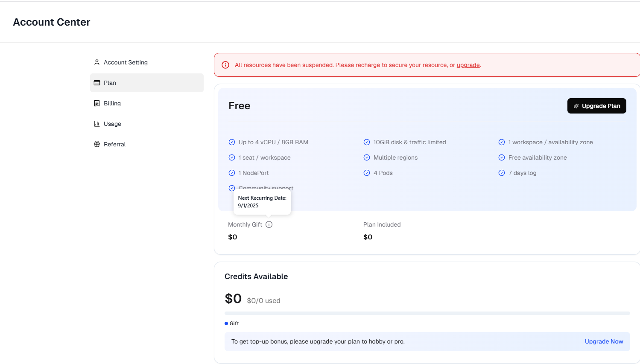The width and height of the screenshot is (640, 364).
Task: Click the Gift legend label
Action: pyautogui.click(x=234, y=323)
